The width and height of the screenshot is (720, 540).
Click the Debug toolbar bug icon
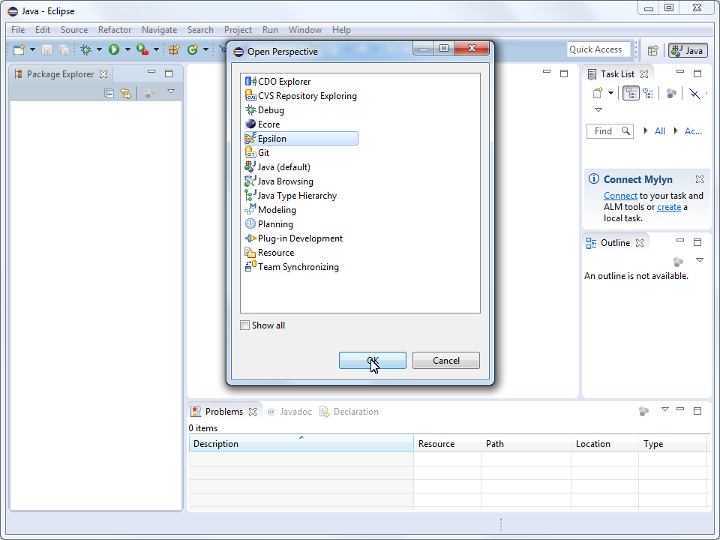pos(86,49)
